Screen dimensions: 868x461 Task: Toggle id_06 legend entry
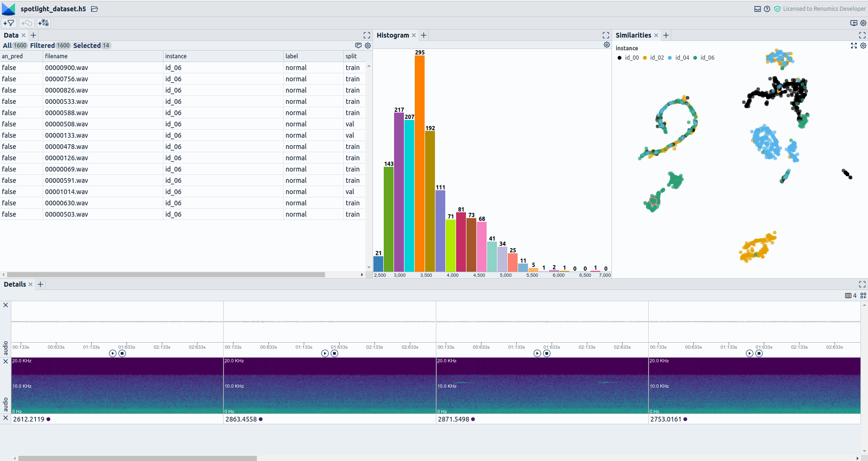click(x=704, y=58)
